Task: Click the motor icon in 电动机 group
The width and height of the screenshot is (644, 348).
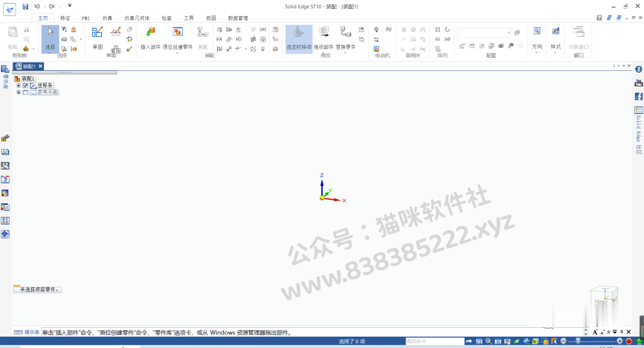Action: (x=376, y=30)
